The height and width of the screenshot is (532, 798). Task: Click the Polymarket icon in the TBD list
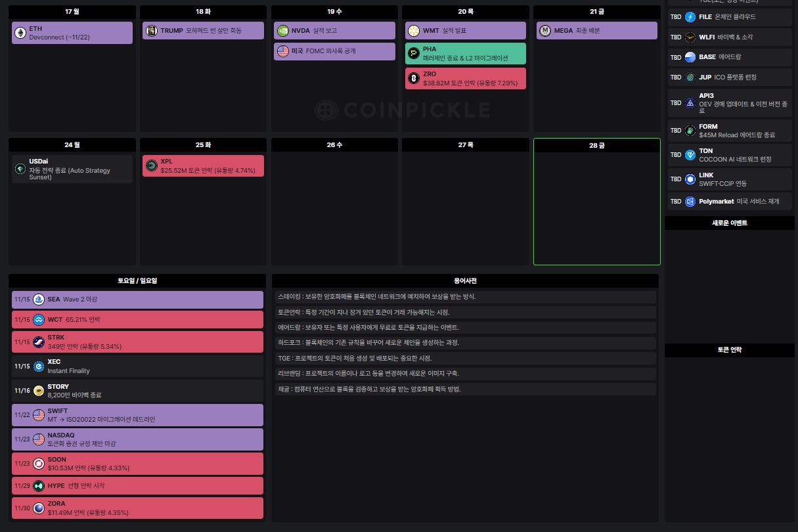(x=690, y=202)
